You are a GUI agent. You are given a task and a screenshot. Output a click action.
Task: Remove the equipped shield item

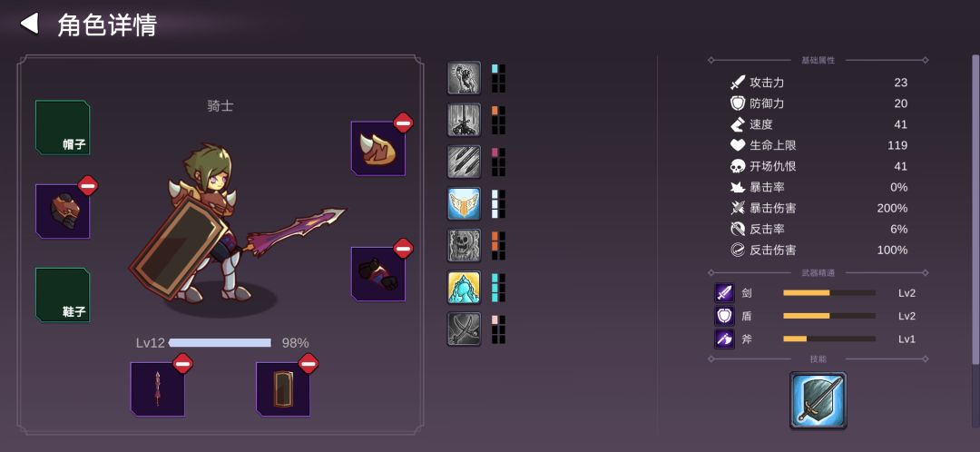(x=309, y=363)
